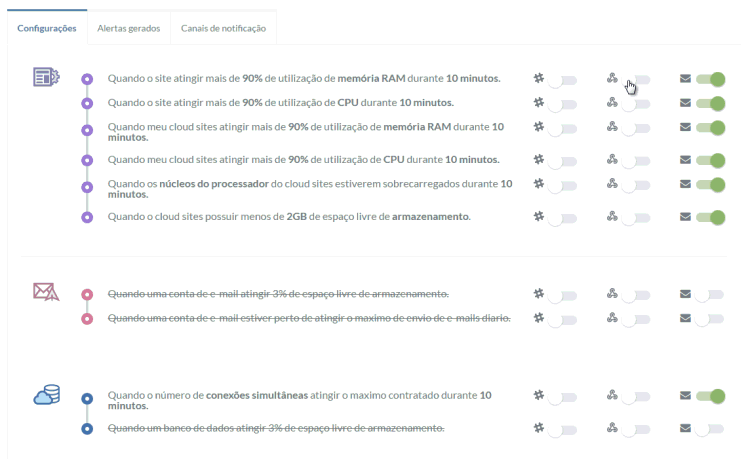
Task: Enable webhook toggle for site memória RAM alert
Action: pos(636,80)
